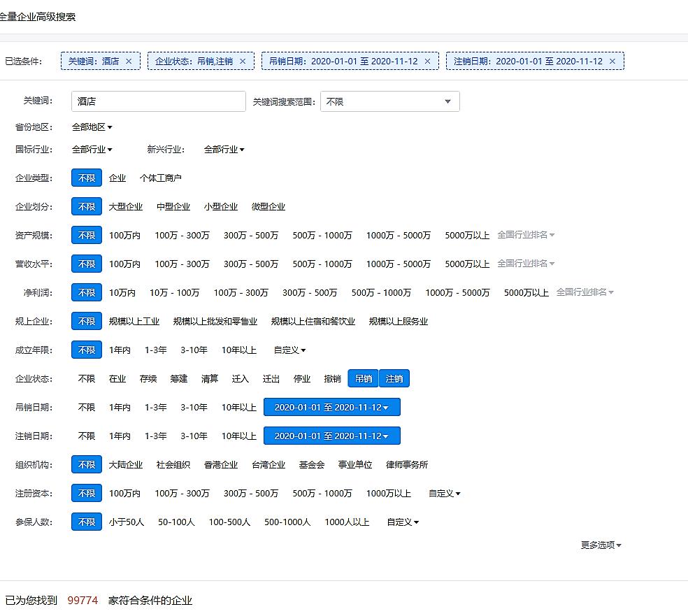Open 自定义 dropdown for 注册资本

pos(444,494)
